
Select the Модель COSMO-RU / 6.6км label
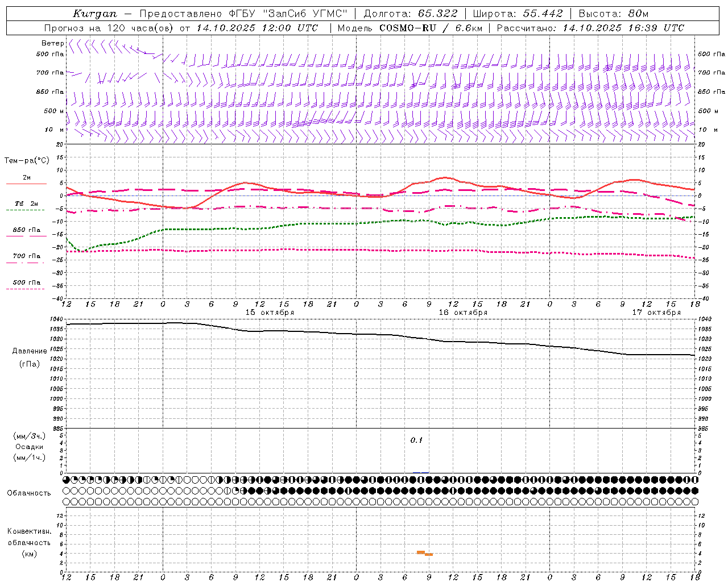409,28
